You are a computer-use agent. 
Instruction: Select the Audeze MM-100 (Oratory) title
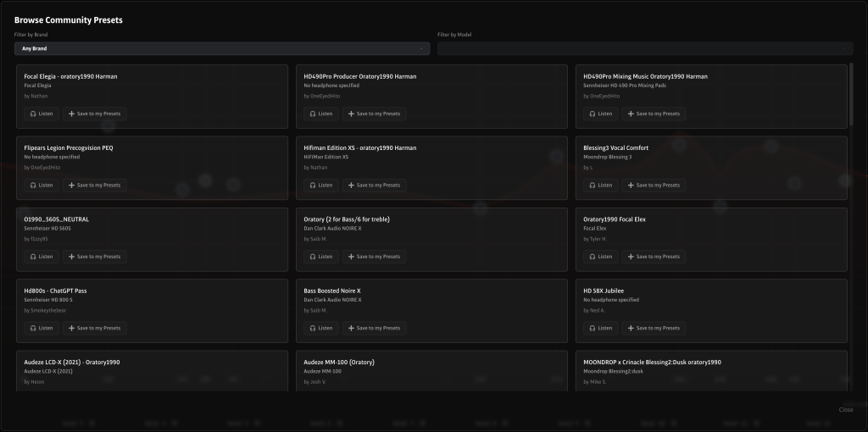click(339, 363)
